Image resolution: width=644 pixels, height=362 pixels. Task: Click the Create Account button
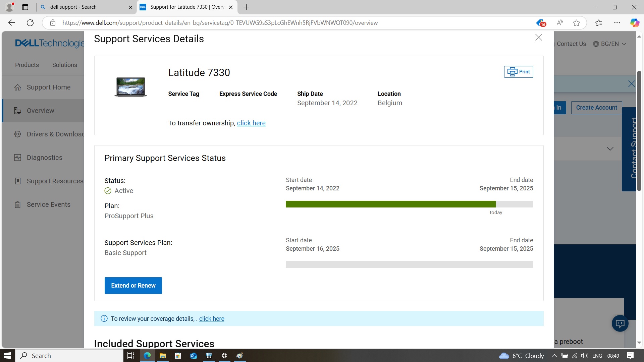click(x=596, y=108)
